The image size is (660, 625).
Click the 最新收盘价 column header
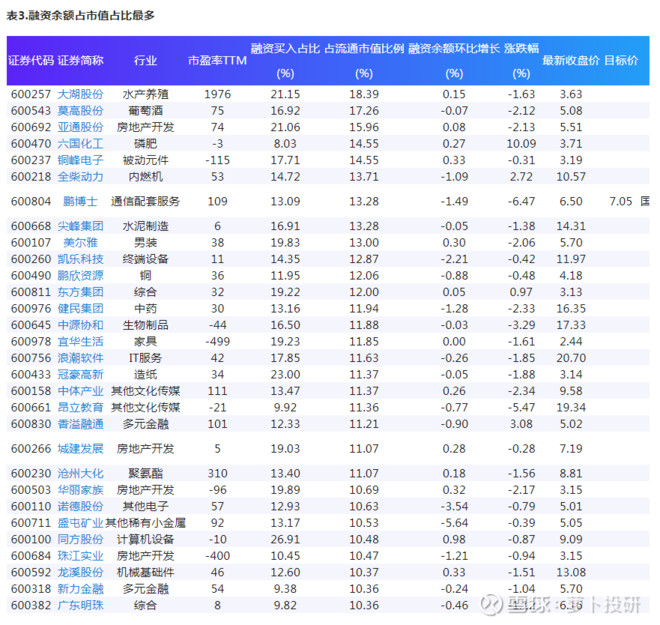click(571, 61)
